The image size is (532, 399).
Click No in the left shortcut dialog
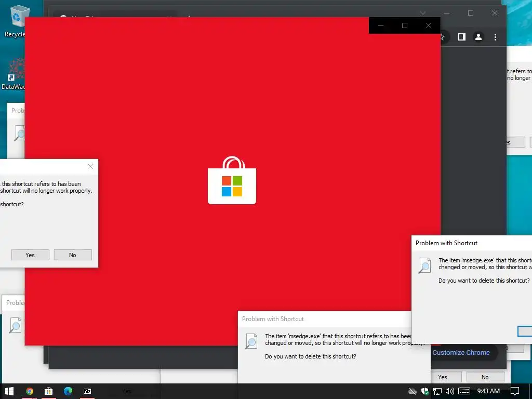(73, 255)
